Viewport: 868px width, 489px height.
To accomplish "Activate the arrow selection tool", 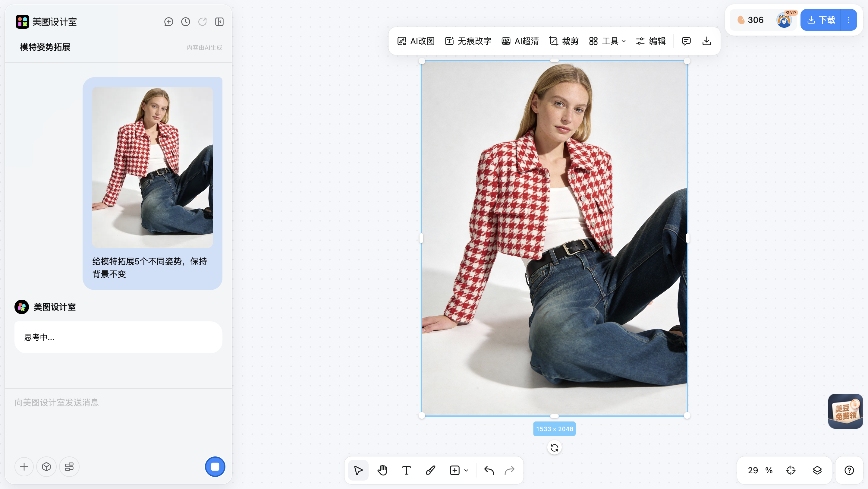I will pos(358,470).
